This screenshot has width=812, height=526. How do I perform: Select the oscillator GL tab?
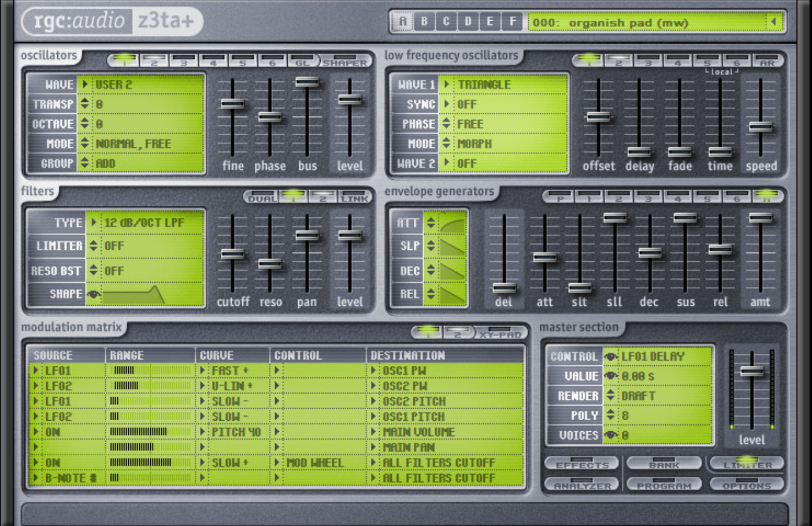click(302, 61)
